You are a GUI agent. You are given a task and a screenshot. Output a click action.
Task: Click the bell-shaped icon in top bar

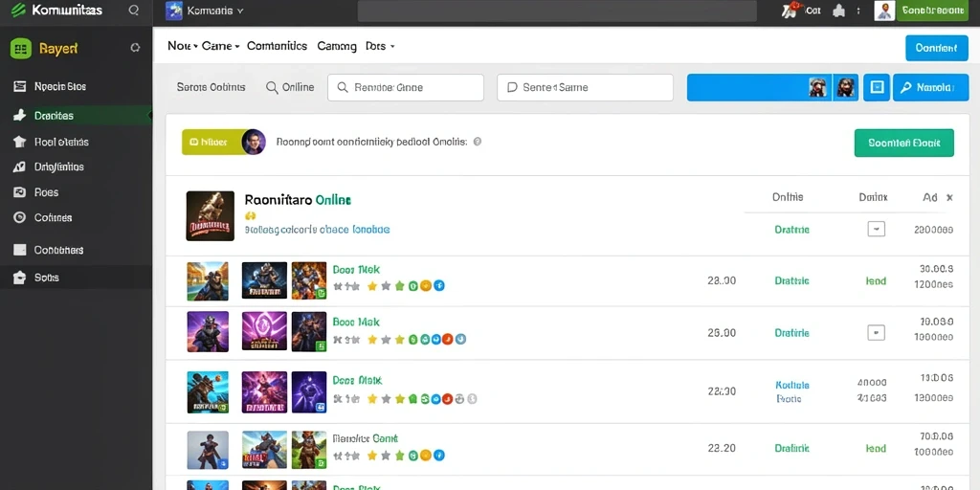[839, 10]
